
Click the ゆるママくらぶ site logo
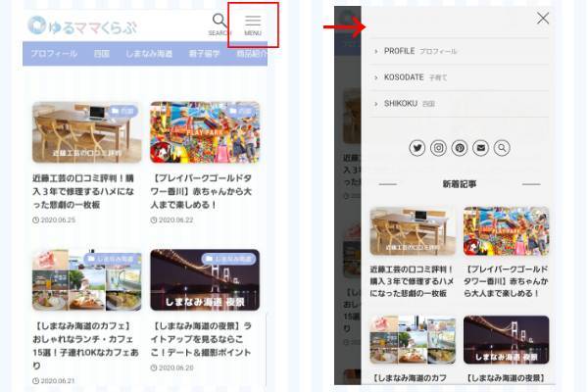[x=82, y=25]
